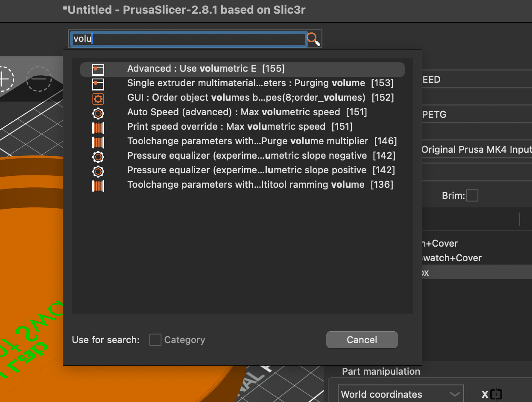
Task: Click the cog icon beside the slope negative result
Action: 98,156
